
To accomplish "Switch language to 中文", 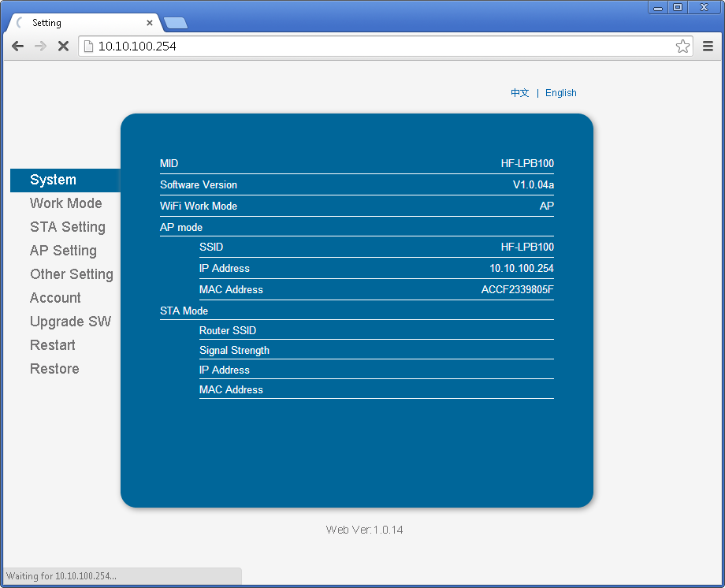I will pyautogui.click(x=519, y=92).
